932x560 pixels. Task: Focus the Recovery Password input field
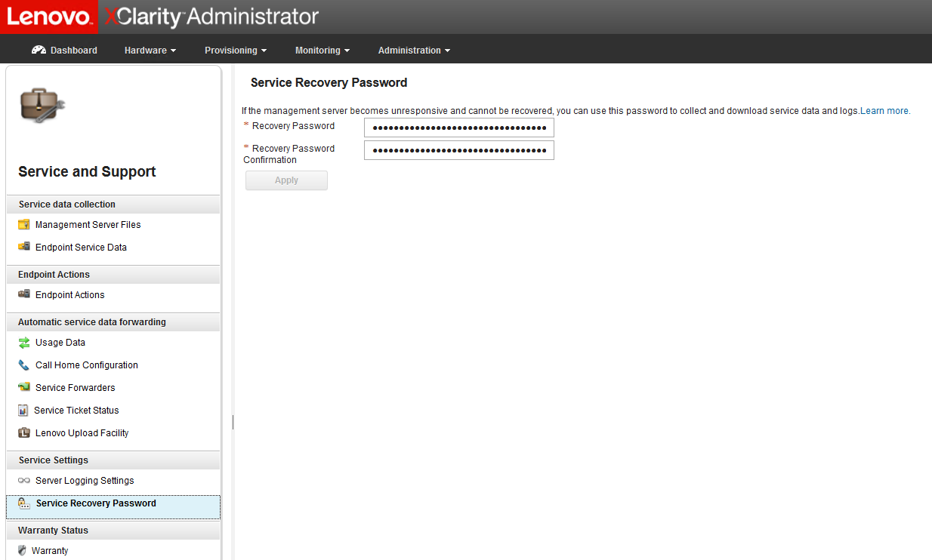tap(459, 128)
